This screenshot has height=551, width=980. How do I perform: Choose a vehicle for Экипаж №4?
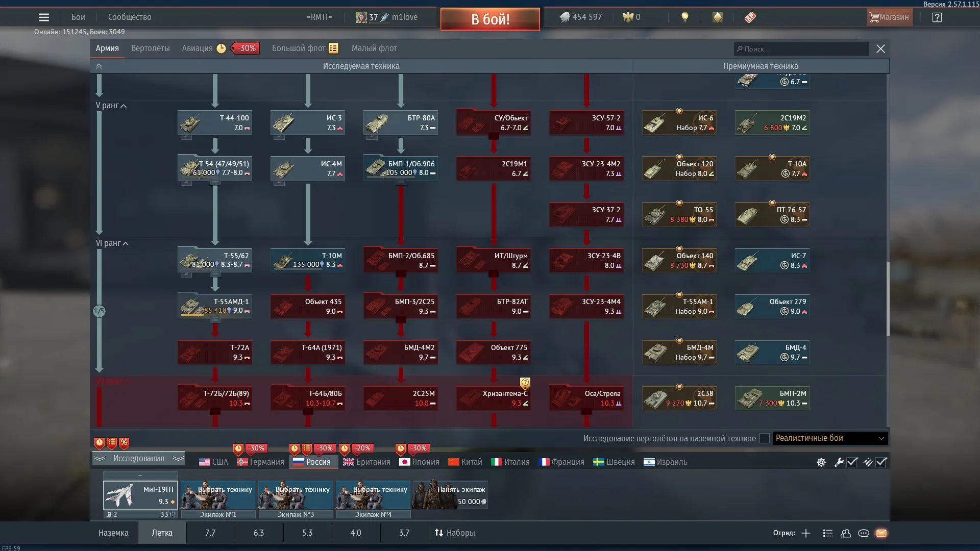tap(373, 495)
